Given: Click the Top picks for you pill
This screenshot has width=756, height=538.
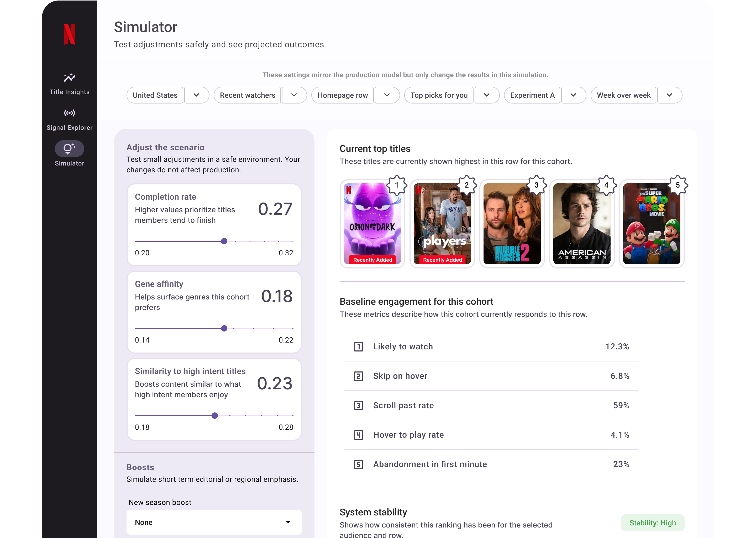Looking at the screenshot, I should (x=439, y=95).
